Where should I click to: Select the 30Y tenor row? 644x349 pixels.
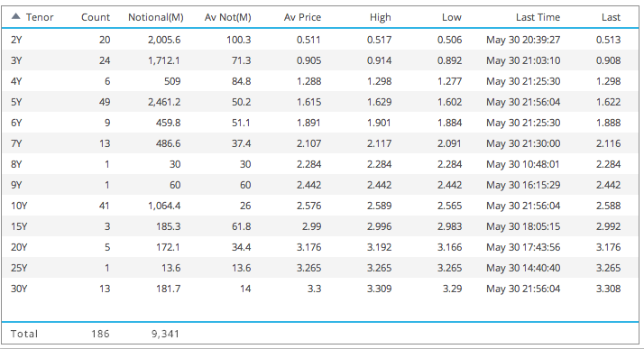click(x=320, y=289)
